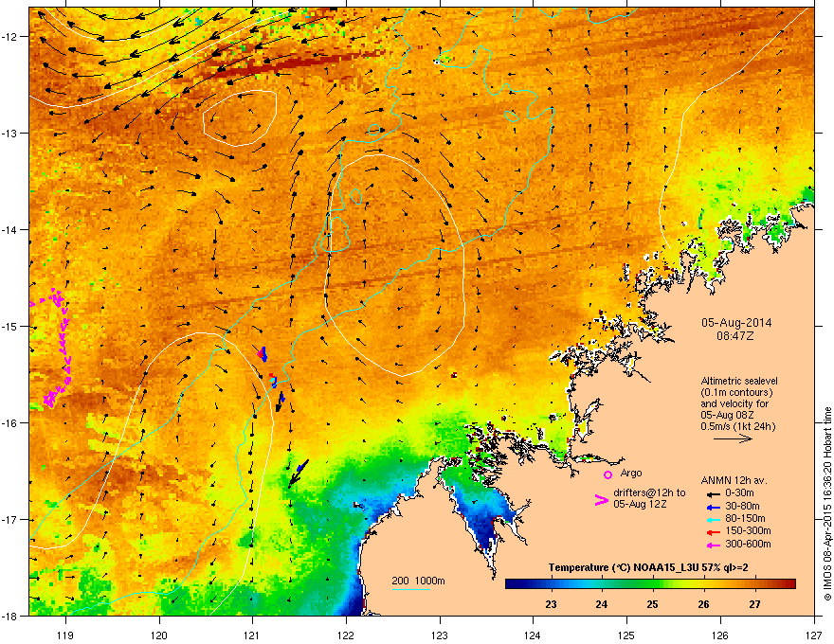Click the 80-150m depth label
This screenshot has height=644, width=834.
(x=745, y=518)
